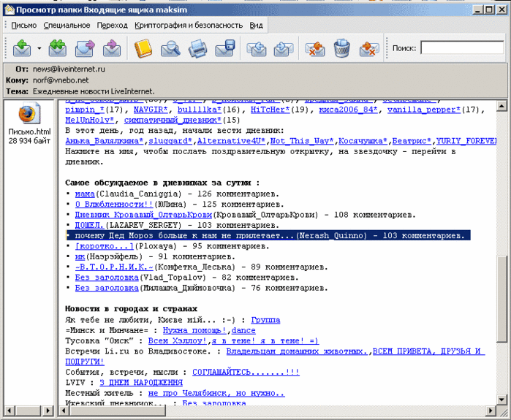Click the симпатичный_дневник* link
The height and width of the screenshot is (420, 511).
173,120
